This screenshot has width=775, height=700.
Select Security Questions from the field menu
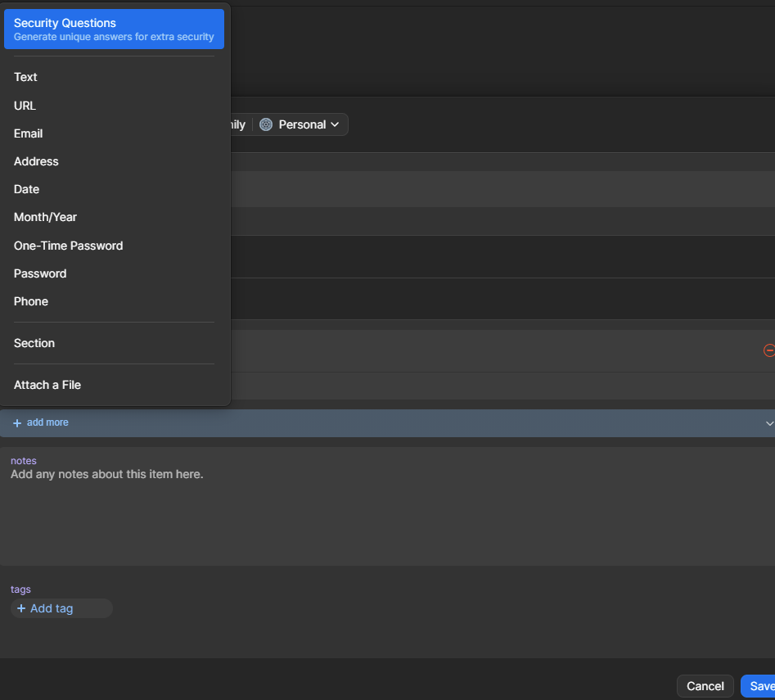tap(114, 29)
